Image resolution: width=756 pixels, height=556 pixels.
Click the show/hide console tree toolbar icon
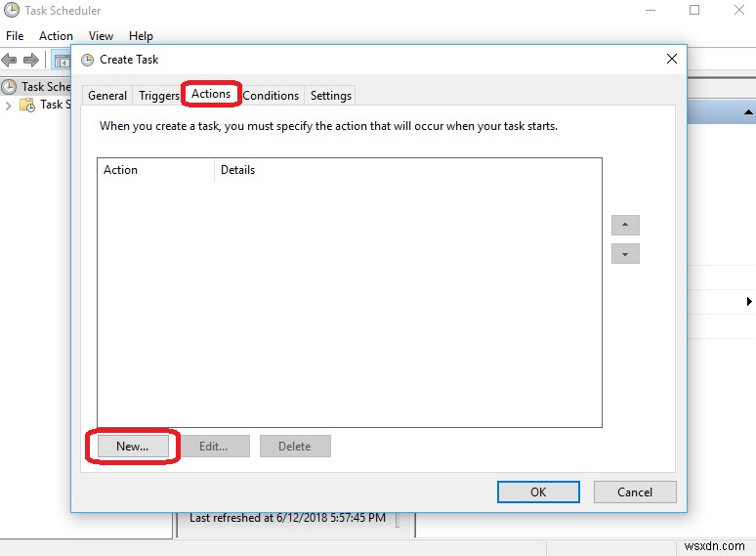coord(62,61)
